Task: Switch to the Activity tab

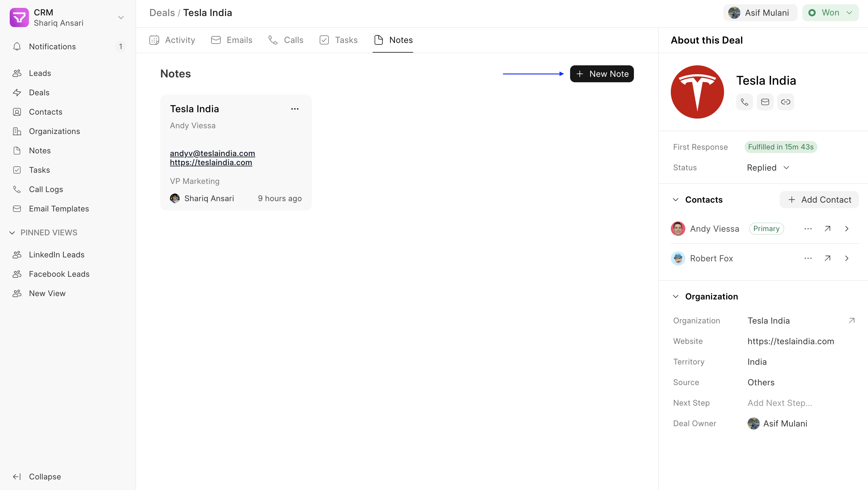Action: point(172,40)
